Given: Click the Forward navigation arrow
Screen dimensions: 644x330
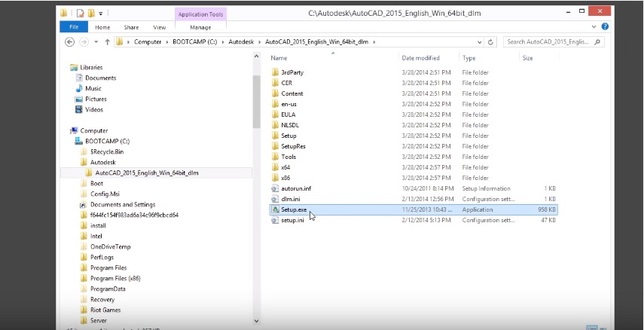Looking at the screenshot, I should (x=84, y=42).
